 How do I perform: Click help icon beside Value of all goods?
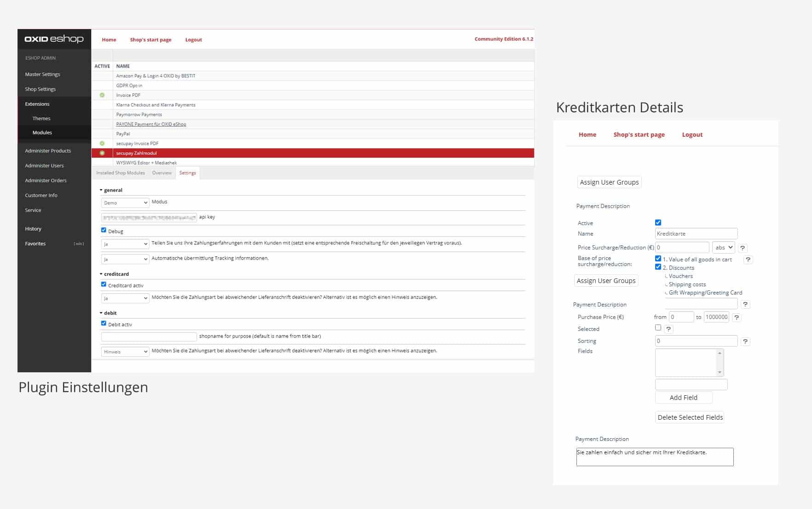(x=748, y=260)
